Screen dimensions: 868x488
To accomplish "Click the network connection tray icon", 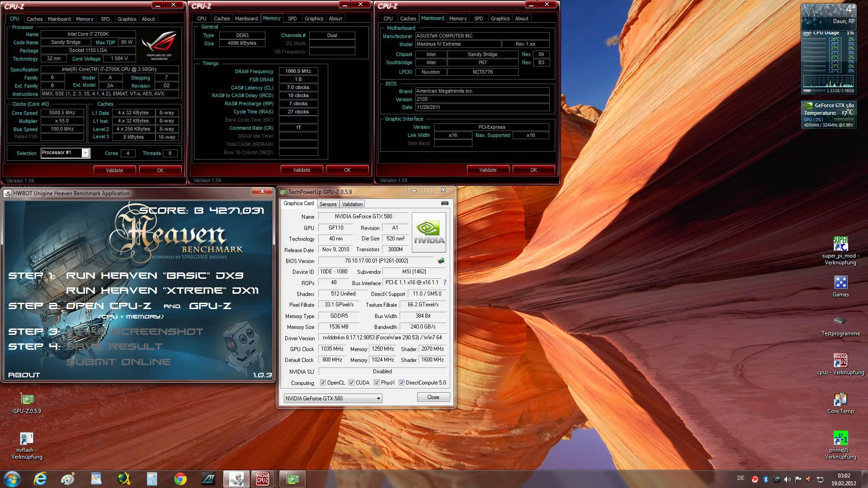I will tap(820, 479).
